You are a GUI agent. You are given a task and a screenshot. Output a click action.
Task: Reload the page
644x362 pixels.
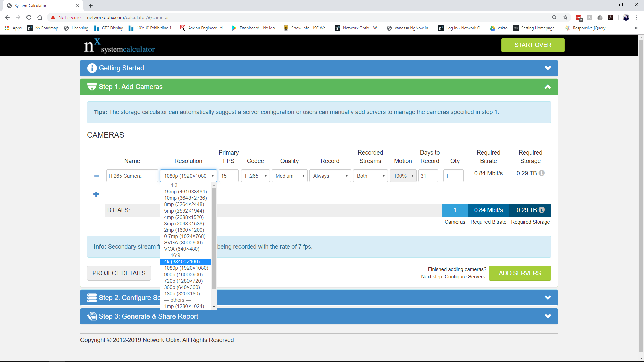pos(29,17)
